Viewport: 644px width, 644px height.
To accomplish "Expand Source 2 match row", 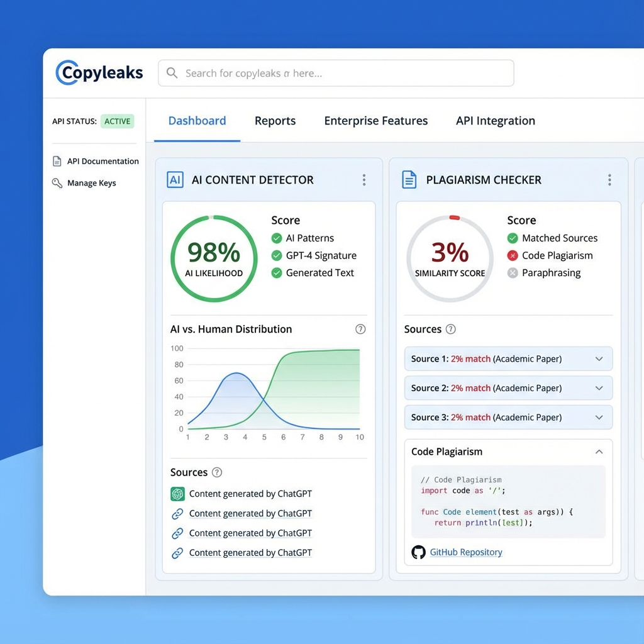I will (x=508, y=388).
